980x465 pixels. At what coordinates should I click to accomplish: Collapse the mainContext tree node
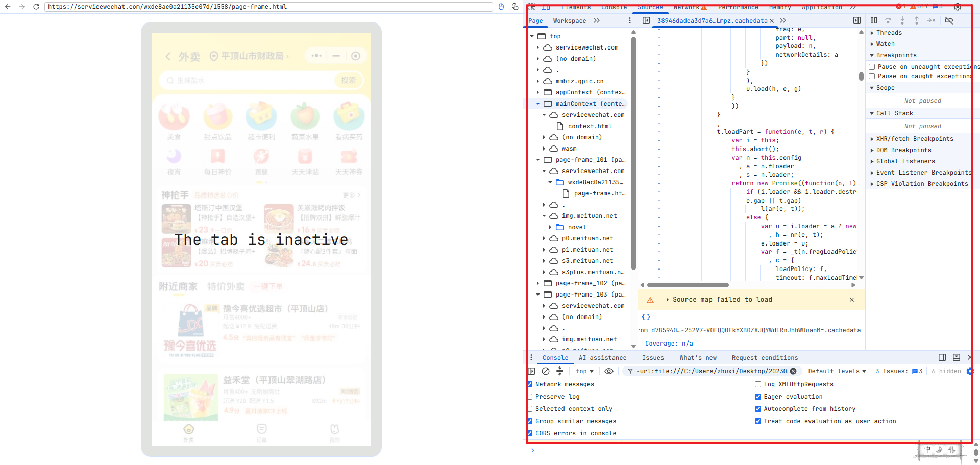click(538, 104)
